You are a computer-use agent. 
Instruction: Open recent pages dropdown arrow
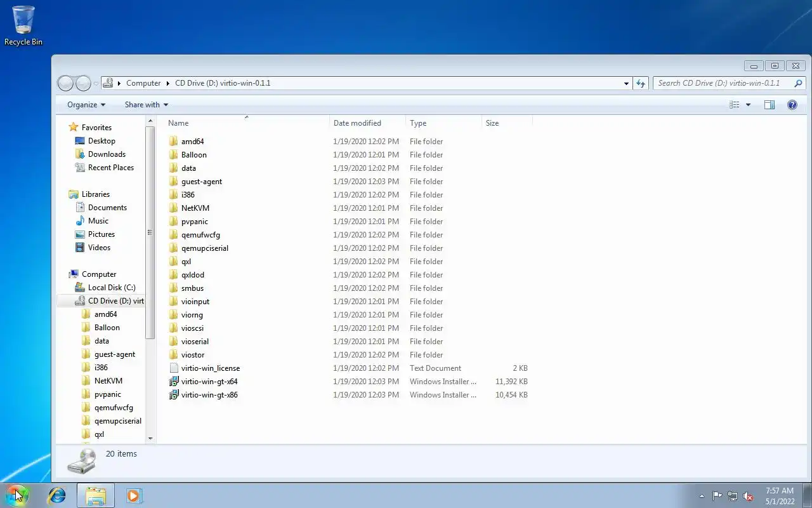pyautogui.click(x=96, y=83)
